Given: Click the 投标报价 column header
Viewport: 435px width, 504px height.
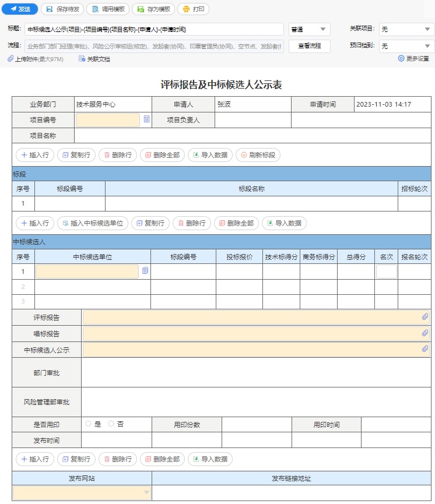Looking at the screenshot, I should [240, 257].
